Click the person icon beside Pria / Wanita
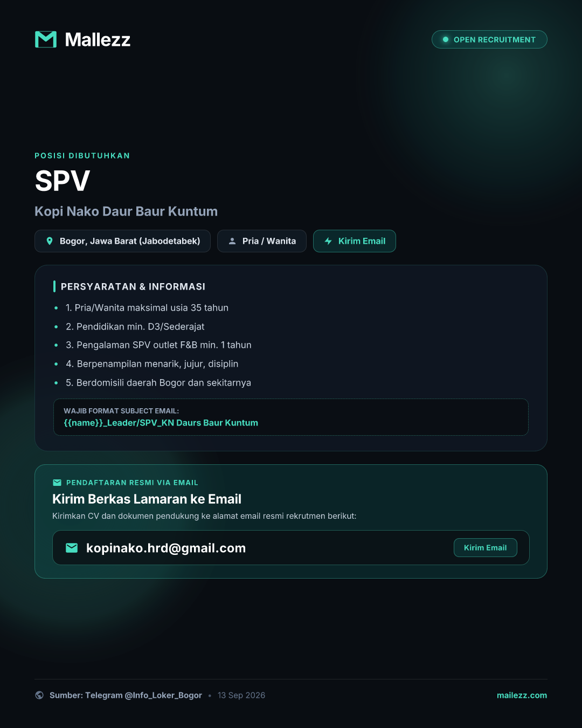This screenshot has height=728, width=582. pos(232,241)
